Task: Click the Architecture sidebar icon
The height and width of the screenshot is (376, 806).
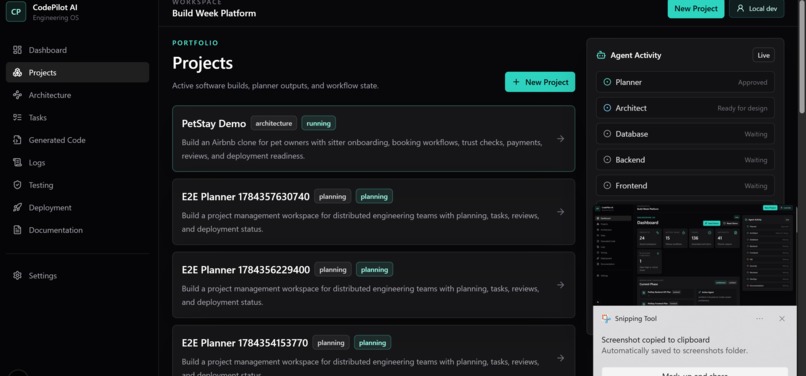Action: click(17, 95)
